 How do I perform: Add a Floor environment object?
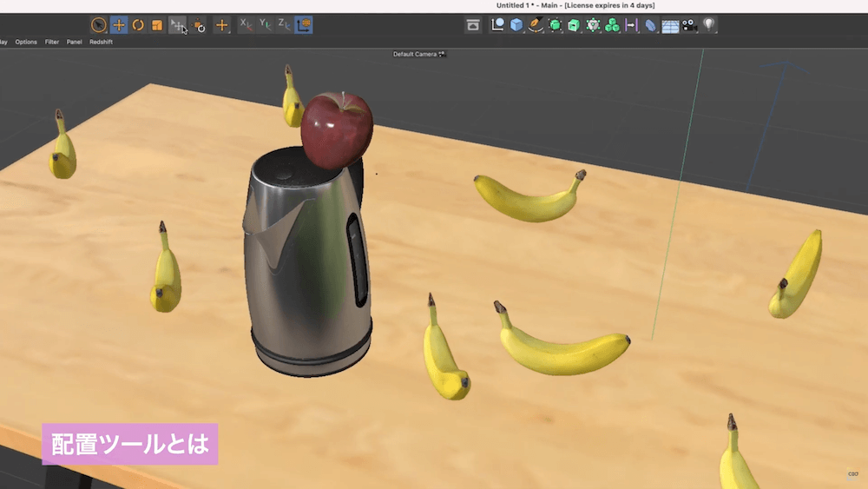[670, 25]
